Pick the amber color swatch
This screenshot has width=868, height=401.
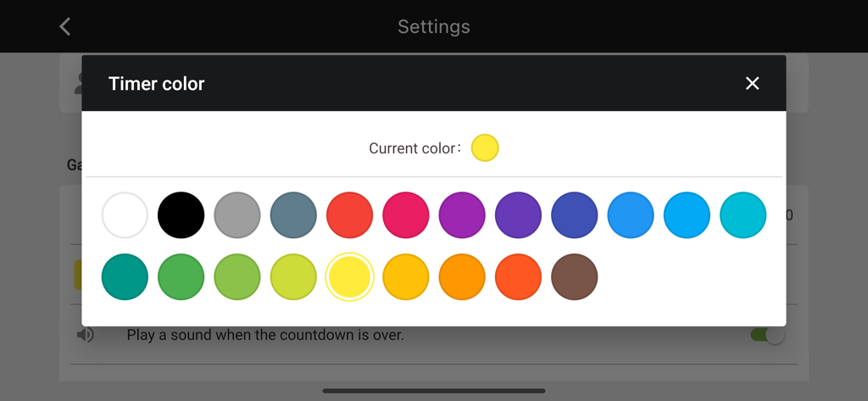pyautogui.click(x=406, y=277)
